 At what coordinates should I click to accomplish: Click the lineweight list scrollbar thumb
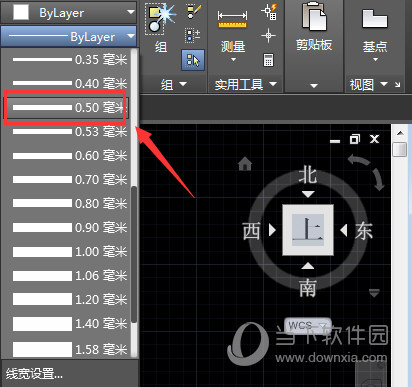pos(134,254)
